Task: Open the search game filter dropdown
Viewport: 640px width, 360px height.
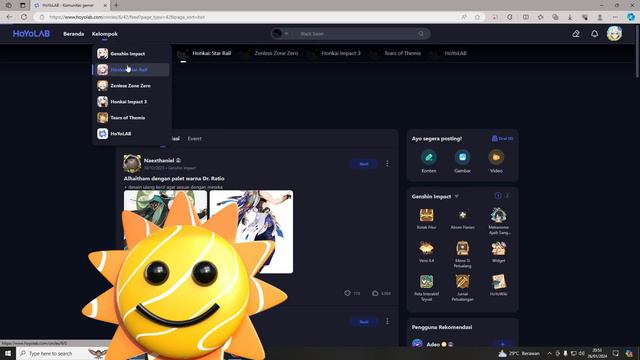Action: [280, 34]
